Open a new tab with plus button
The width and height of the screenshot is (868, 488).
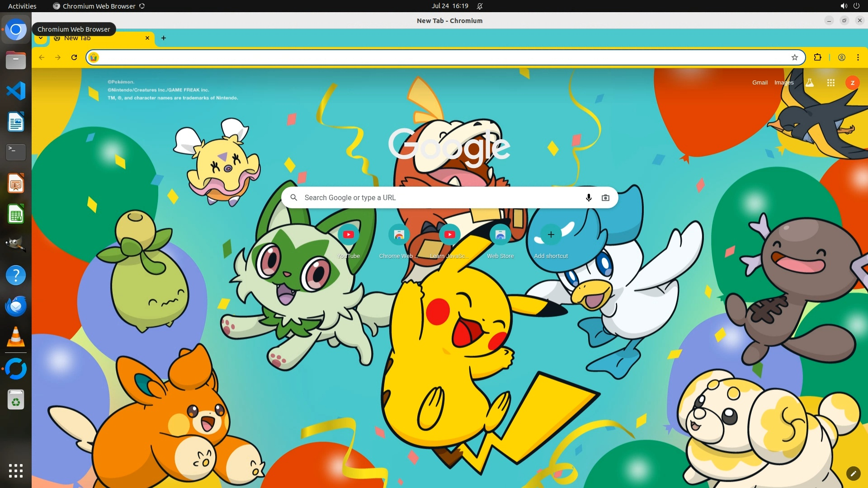[x=164, y=38]
